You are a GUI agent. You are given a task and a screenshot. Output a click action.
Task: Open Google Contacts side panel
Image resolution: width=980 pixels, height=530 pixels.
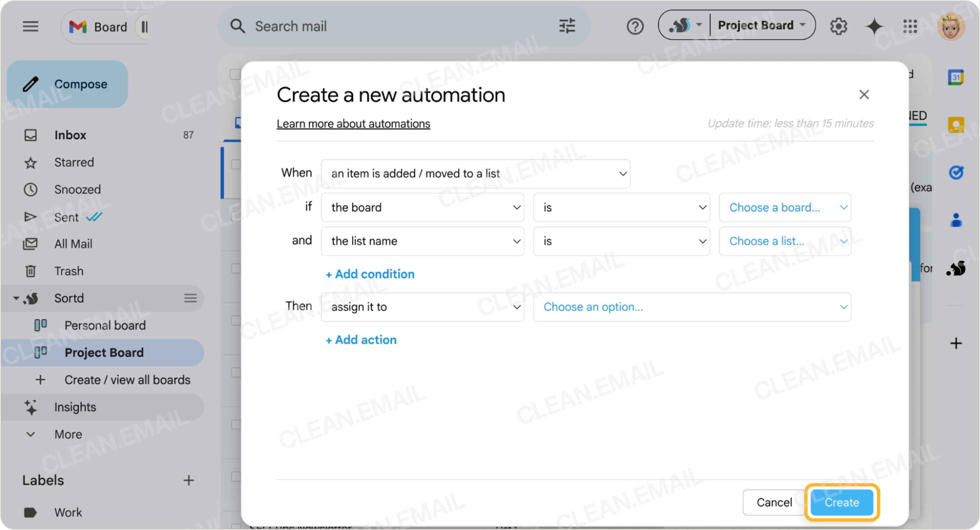(957, 220)
